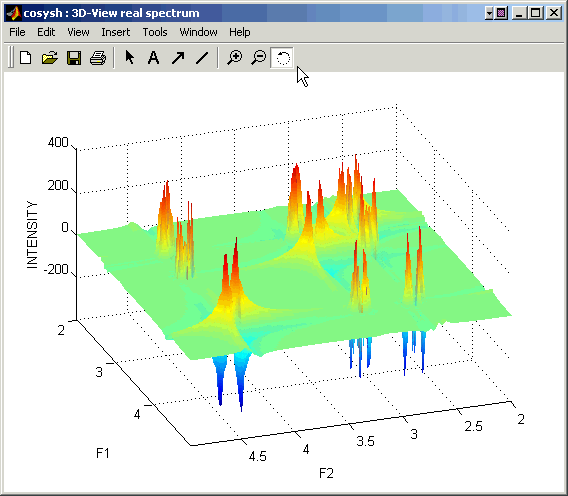Expand the Tools menu
The width and height of the screenshot is (568, 496).
pos(155,32)
